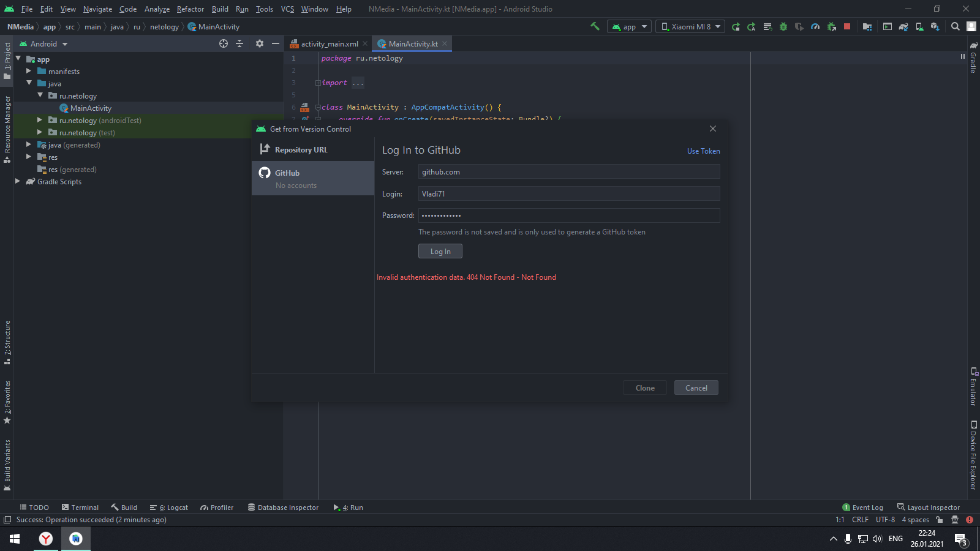980x551 pixels.
Task: Select MainActivity in the project tree
Action: 91,108
